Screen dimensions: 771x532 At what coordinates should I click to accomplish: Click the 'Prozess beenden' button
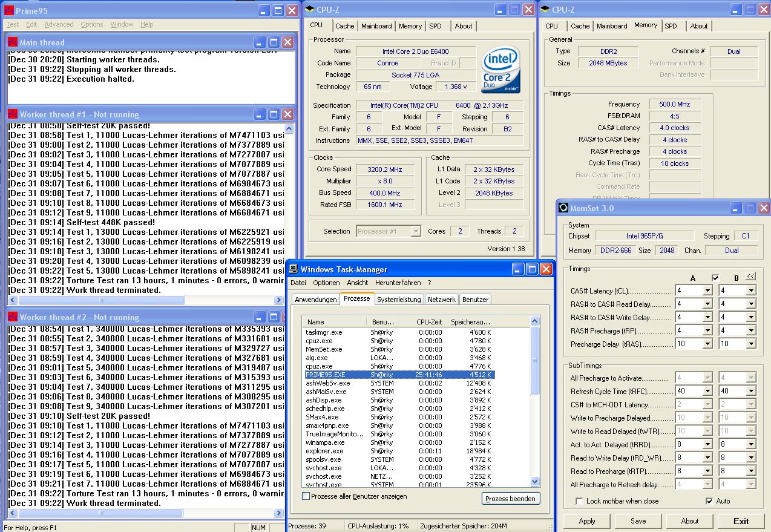[511, 498]
